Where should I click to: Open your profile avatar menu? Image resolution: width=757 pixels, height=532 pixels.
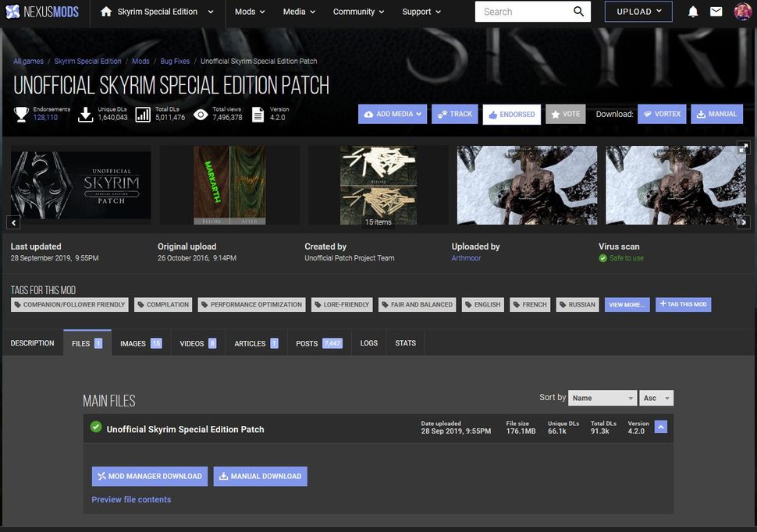pyautogui.click(x=742, y=12)
